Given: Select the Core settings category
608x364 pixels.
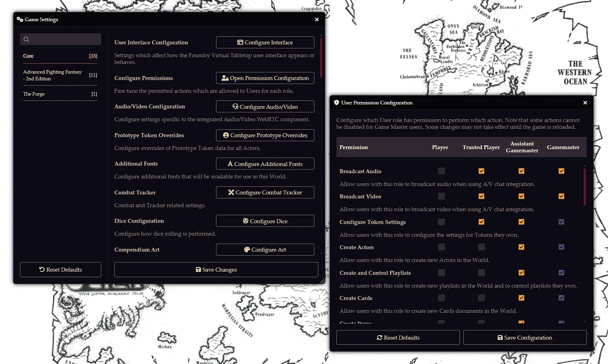Looking at the screenshot, I should point(60,56).
